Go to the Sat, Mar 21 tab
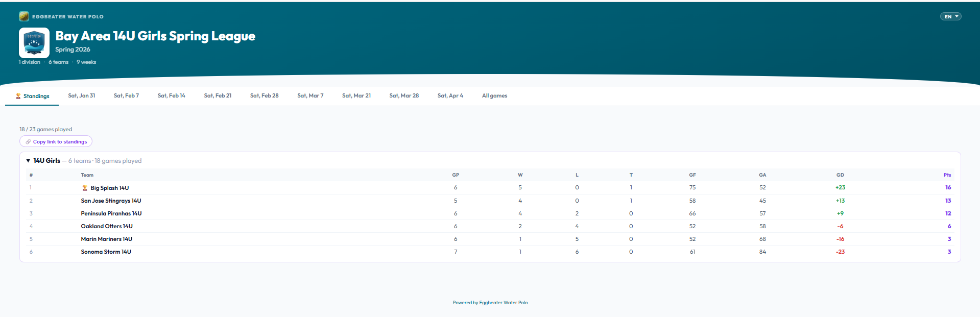980x317 pixels. (x=356, y=95)
